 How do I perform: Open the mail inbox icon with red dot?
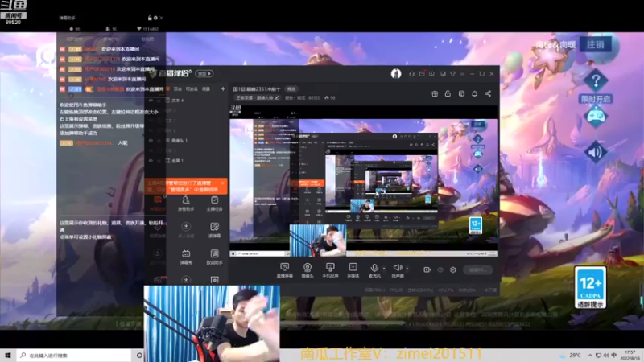coord(422,74)
